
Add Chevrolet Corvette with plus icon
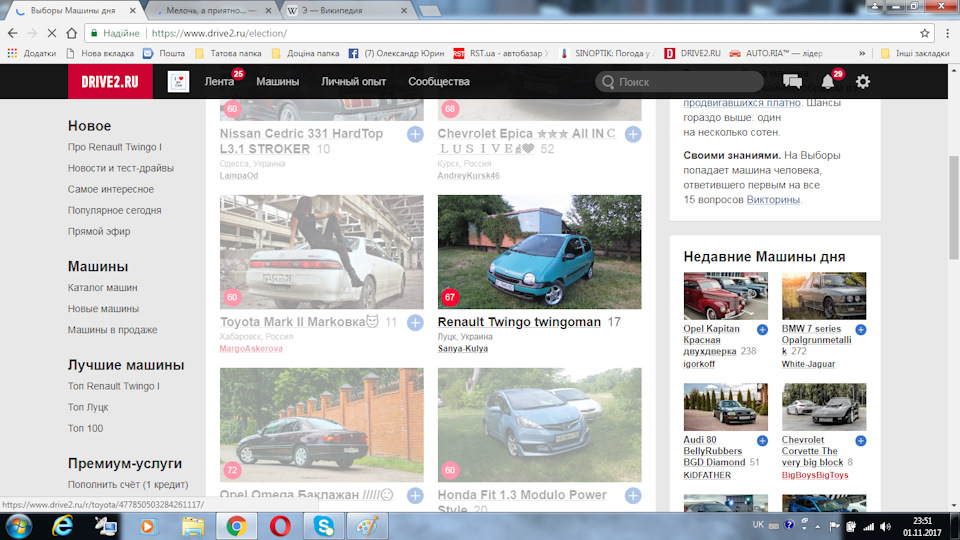861,441
